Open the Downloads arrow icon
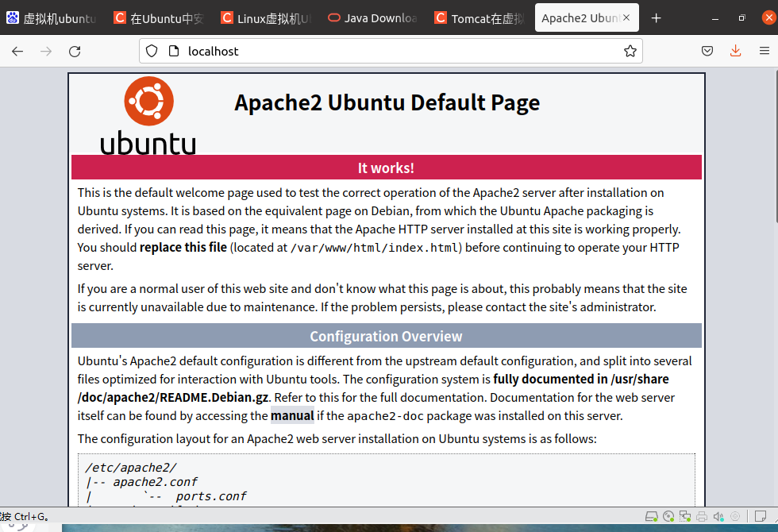This screenshot has height=532, width=778. (x=735, y=51)
